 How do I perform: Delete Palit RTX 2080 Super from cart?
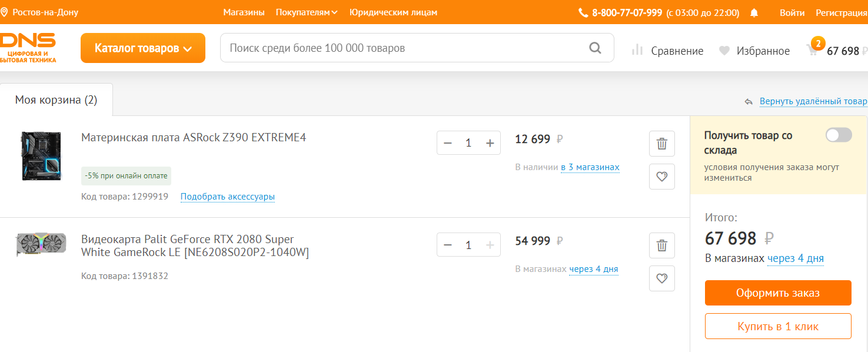coord(661,245)
